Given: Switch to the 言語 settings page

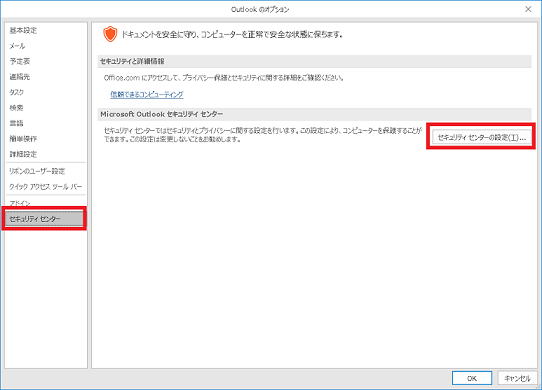Looking at the screenshot, I should (16, 123).
